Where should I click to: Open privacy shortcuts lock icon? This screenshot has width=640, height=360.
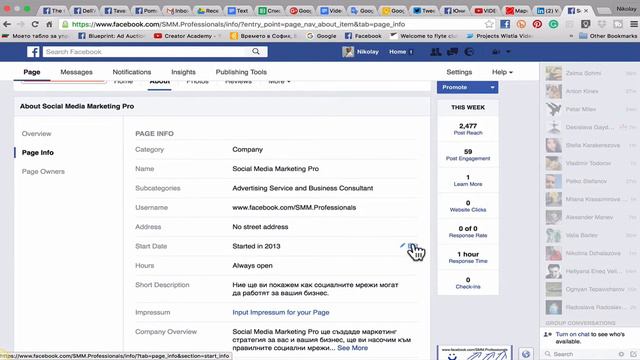point(496,52)
